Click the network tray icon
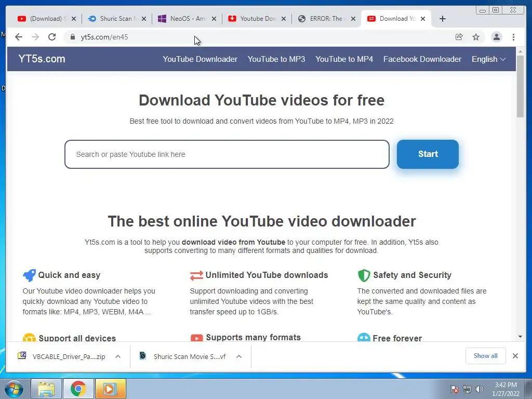 point(467,389)
